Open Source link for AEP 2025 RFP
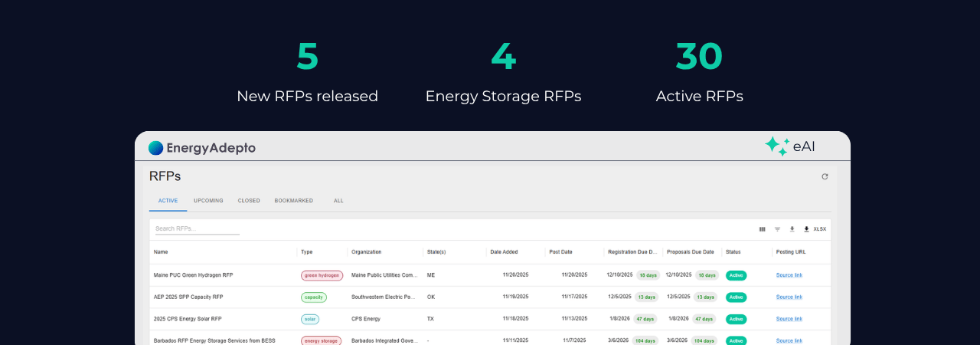This screenshot has height=345, width=980. pos(789,297)
